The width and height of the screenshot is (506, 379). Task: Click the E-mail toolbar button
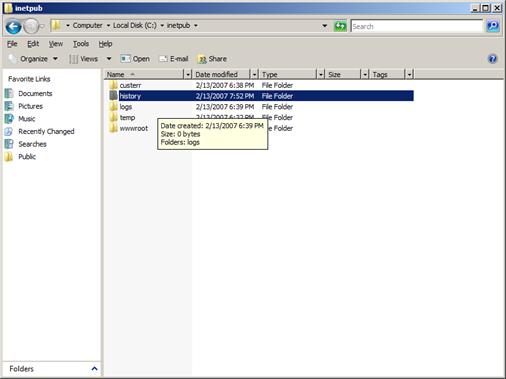174,59
